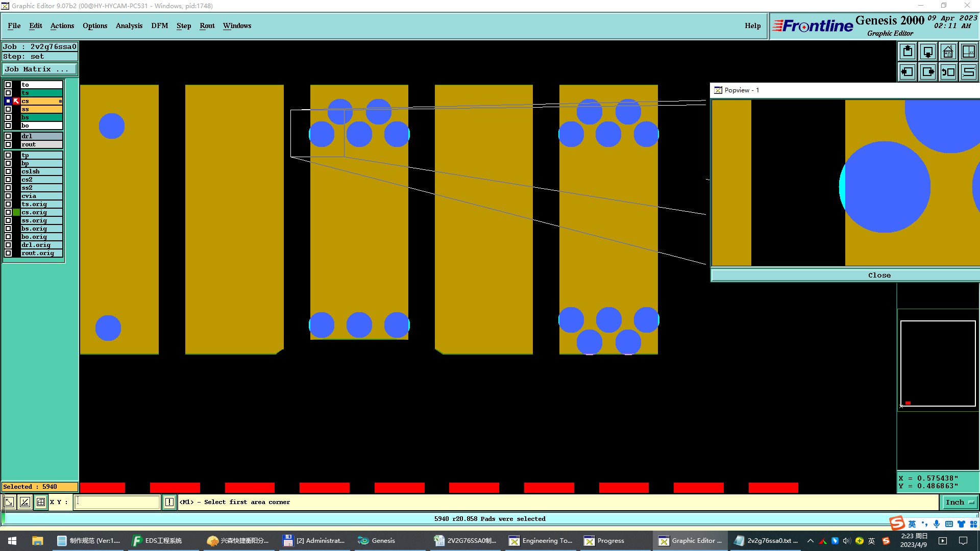Click the pan right view icon
980x551 pixels.
click(928, 72)
